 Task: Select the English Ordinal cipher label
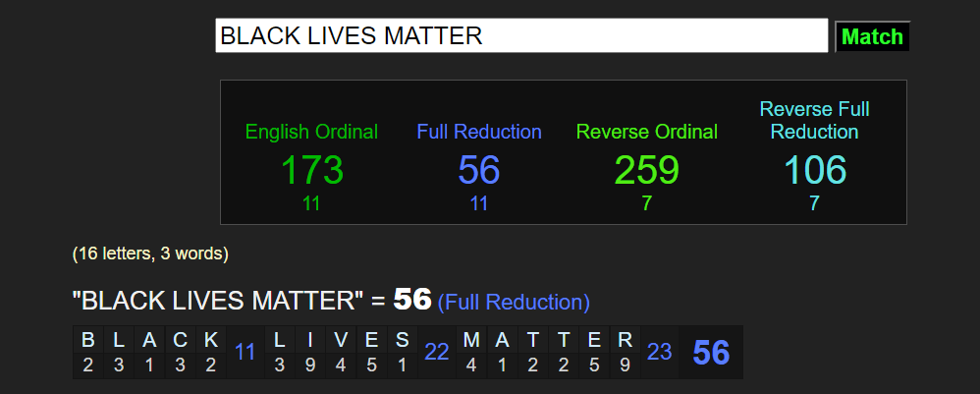tap(311, 132)
